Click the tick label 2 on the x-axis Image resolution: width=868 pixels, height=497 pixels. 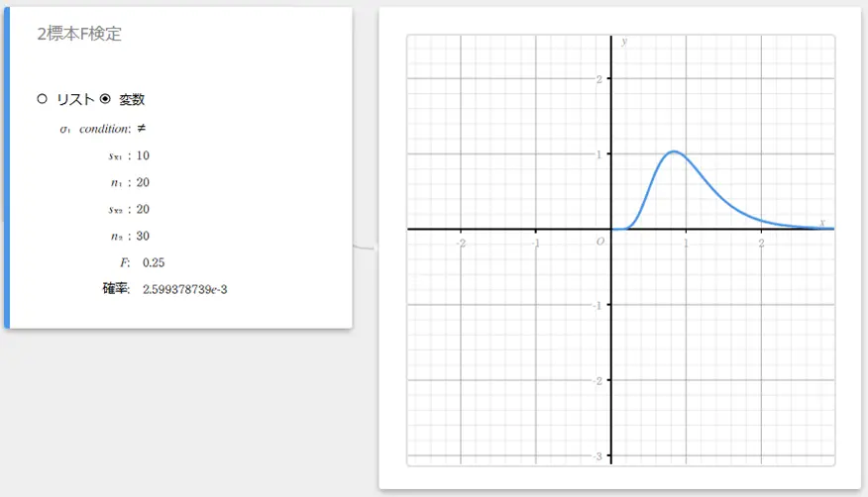point(760,243)
